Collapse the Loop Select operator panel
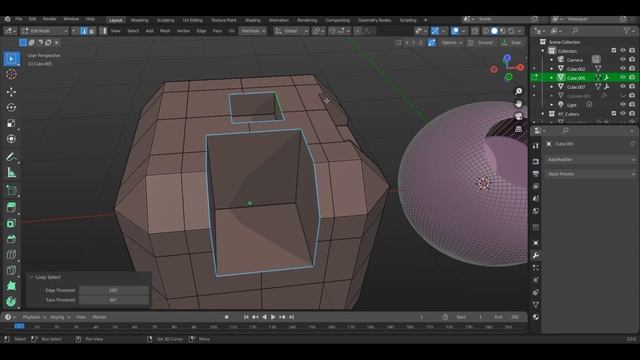This screenshot has height=360, width=640. (x=31, y=277)
